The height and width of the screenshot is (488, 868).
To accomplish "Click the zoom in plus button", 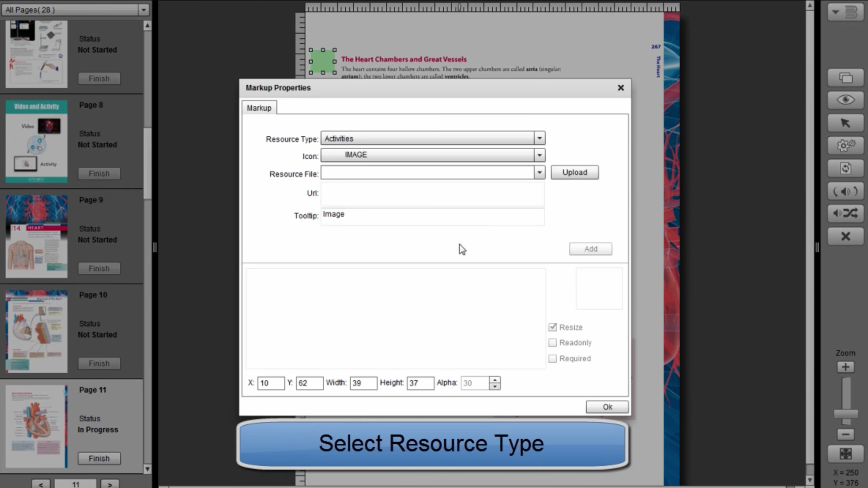I will tap(845, 367).
